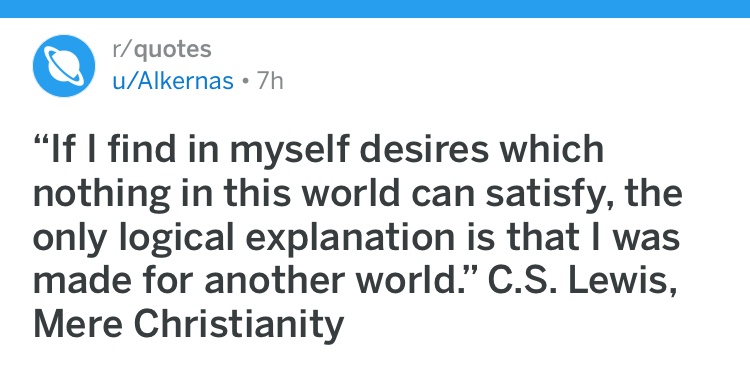Open the post via its first title line
Viewport: 750px width, 370px height.
[x=318, y=150]
